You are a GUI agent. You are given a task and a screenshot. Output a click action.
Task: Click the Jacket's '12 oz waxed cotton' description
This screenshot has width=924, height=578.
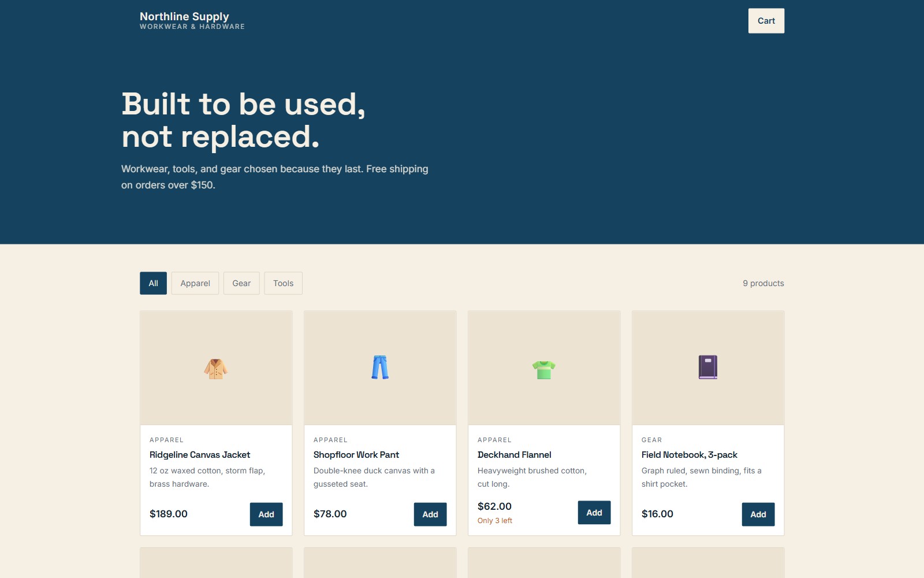tap(207, 477)
